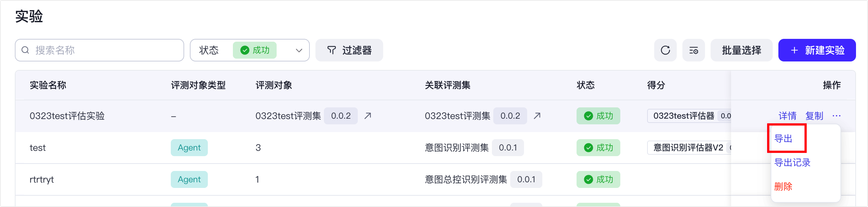Image resolution: width=868 pixels, height=207 pixels.
Task: Click 复制 link in first row
Action: tap(814, 116)
